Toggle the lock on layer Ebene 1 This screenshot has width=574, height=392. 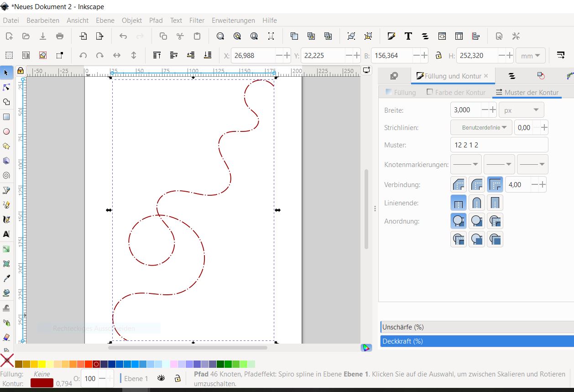click(177, 378)
